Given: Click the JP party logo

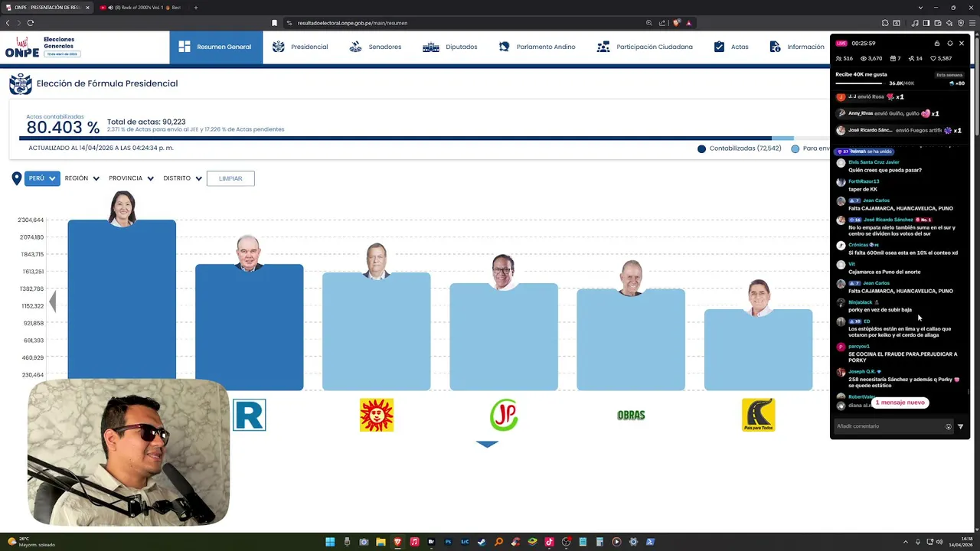Looking at the screenshot, I should pyautogui.click(x=504, y=415).
